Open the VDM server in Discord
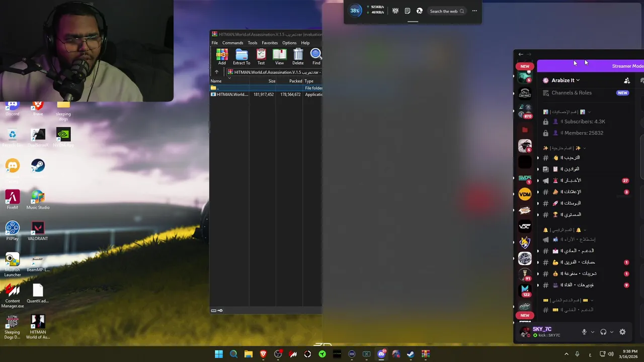The width and height of the screenshot is (644, 362). [525, 194]
